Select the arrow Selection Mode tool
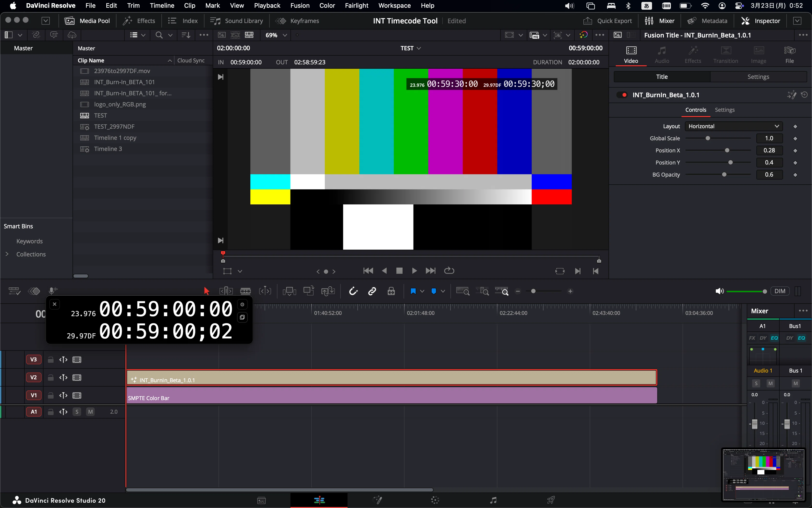 (x=206, y=291)
